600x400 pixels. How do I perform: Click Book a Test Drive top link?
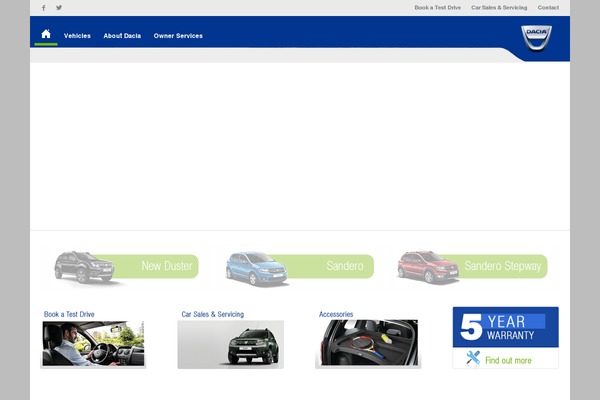tap(437, 7)
